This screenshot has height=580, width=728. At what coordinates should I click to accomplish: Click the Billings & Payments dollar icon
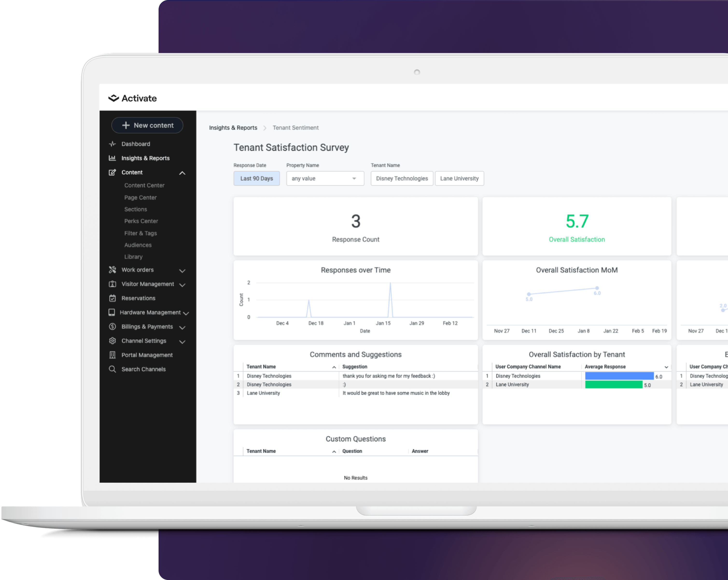point(112,327)
